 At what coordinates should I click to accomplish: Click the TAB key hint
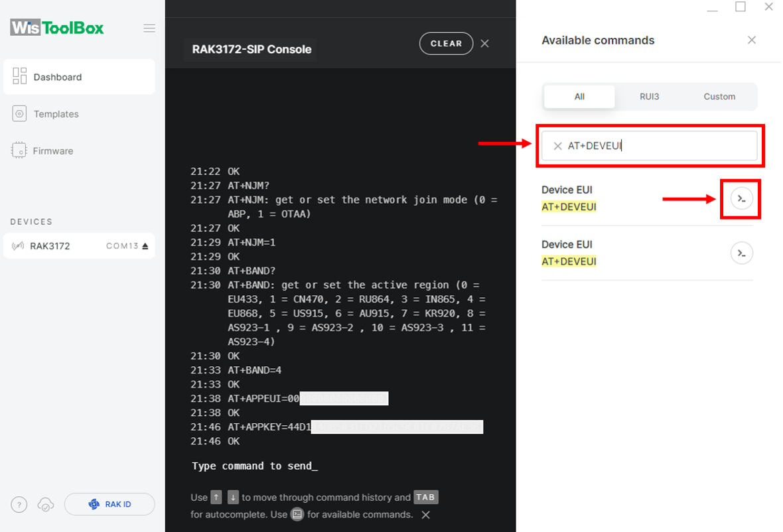click(x=425, y=497)
